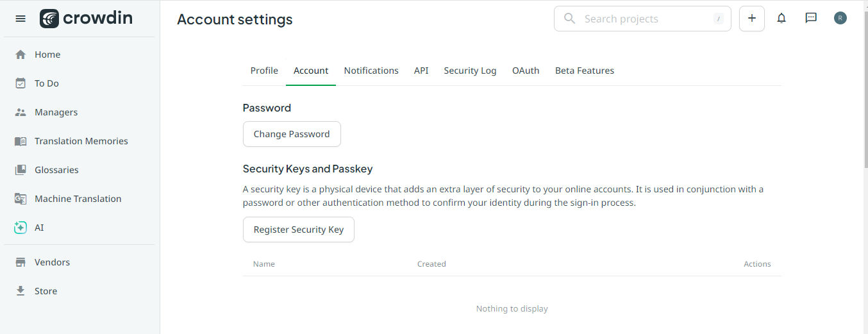Click the plus create button
Viewport: 868px width, 334px height.
[752, 19]
